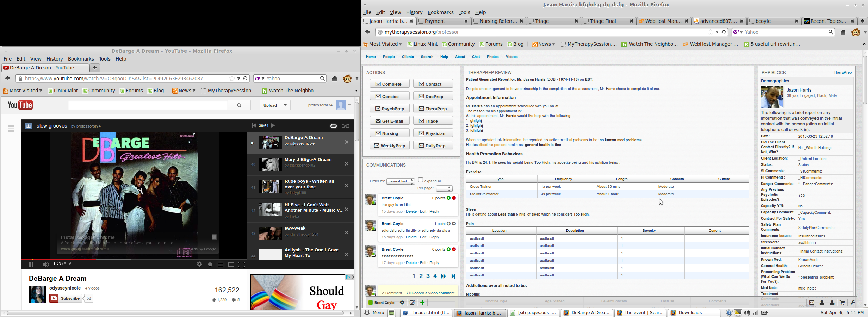Pause the DeBarge video playback
This screenshot has width=868, height=317.
[31, 265]
